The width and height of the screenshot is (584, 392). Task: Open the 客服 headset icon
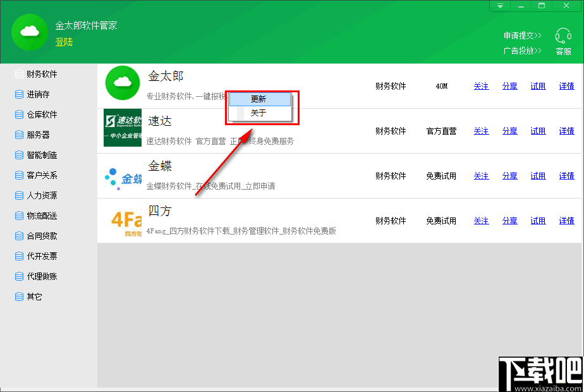[563, 36]
